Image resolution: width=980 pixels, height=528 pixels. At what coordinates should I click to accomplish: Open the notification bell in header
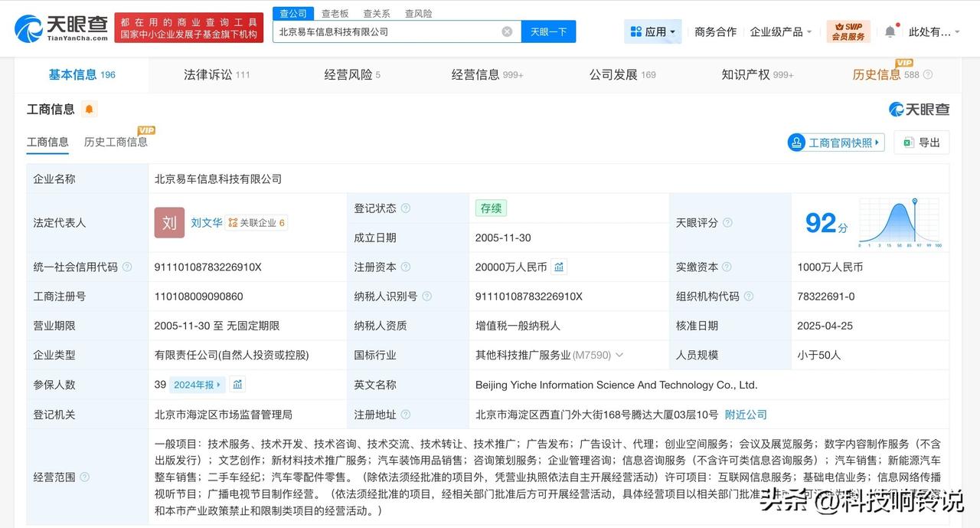890,31
